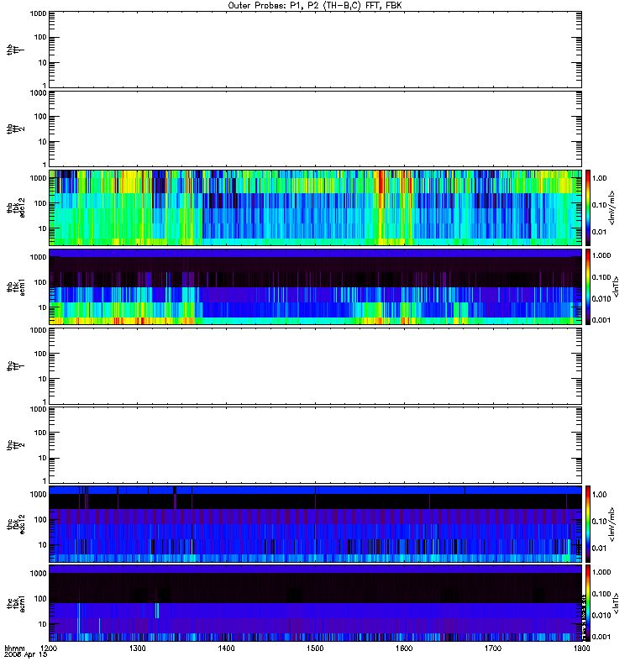Click the '1600' time axis label
This screenshot has height=672, width=630.
404,648
